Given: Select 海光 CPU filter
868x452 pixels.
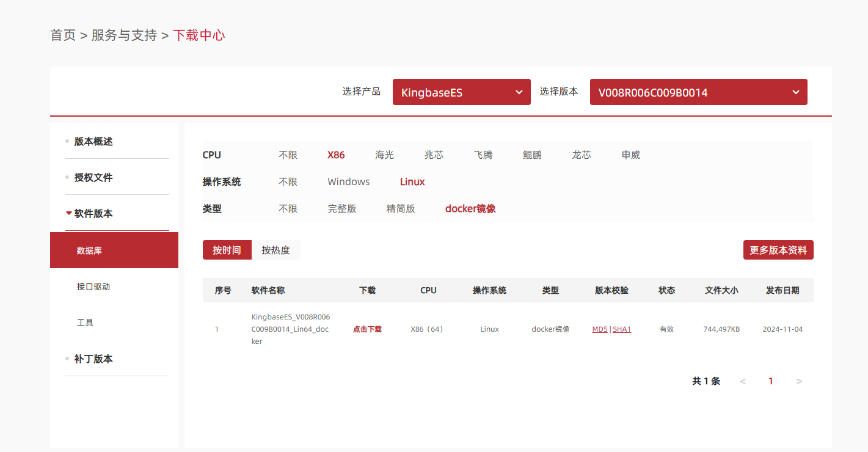Looking at the screenshot, I should coord(385,155).
